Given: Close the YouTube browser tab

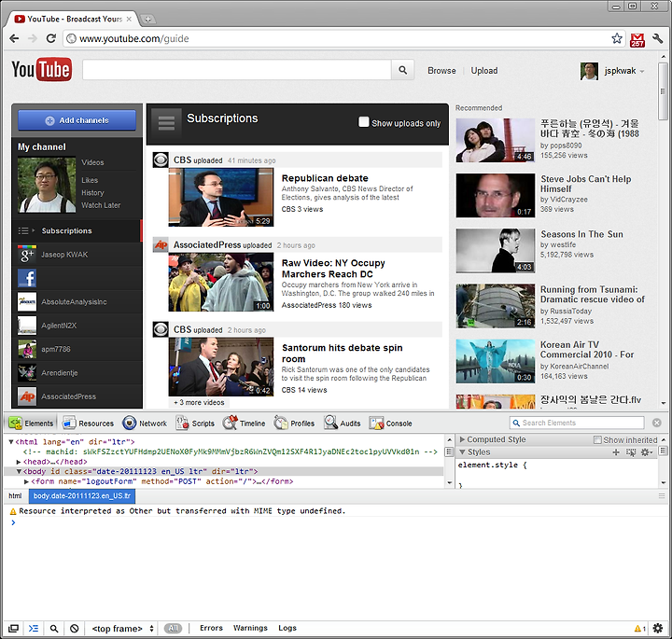Looking at the screenshot, I should (x=129, y=19).
